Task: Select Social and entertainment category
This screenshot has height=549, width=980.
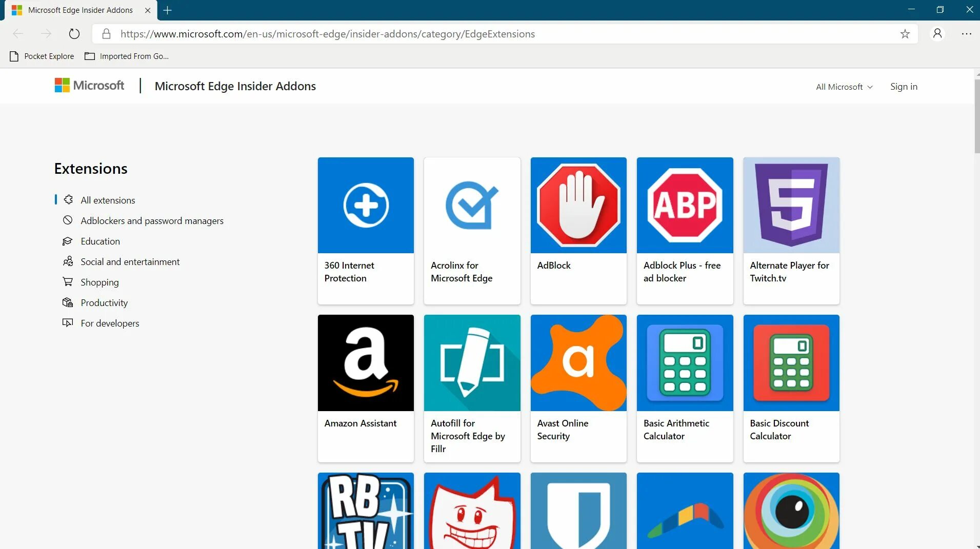Action: (x=121, y=261)
